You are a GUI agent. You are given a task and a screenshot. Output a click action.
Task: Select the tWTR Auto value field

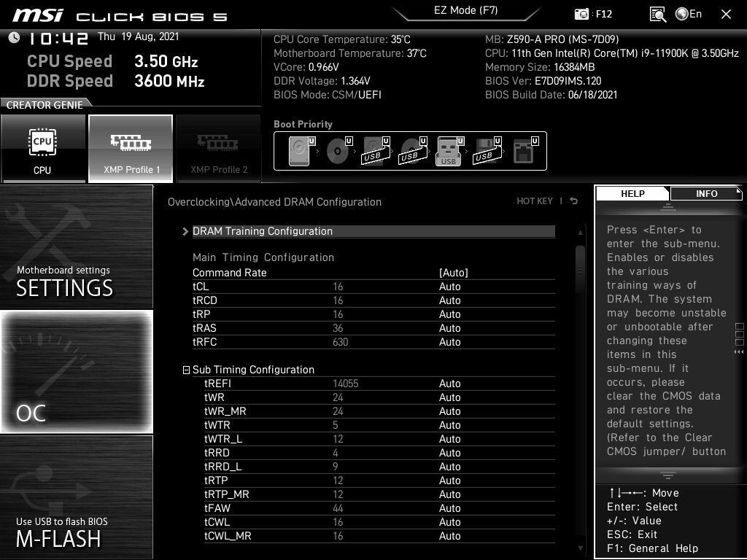pyautogui.click(x=449, y=425)
